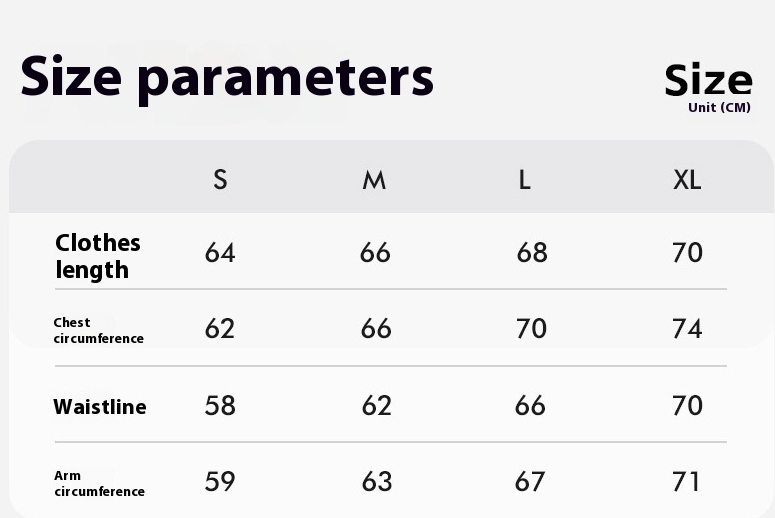The height and width of the screenshot is (518, 775).
Task: Click chest circumference value 62 for size S
Action: pos(220,329)
